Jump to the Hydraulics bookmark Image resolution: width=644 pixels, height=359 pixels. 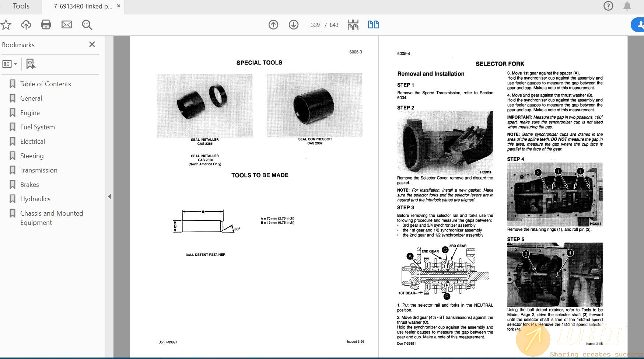(x=35, y=199)
